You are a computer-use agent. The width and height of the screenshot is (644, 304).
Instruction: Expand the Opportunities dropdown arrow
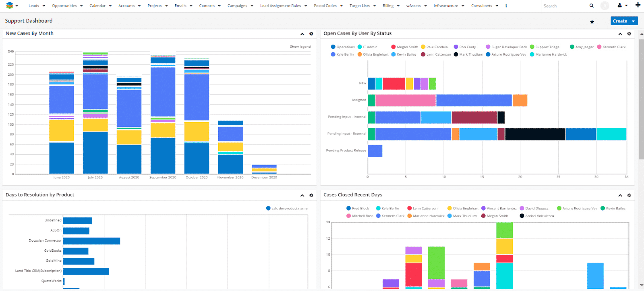[x=81, y=6]
